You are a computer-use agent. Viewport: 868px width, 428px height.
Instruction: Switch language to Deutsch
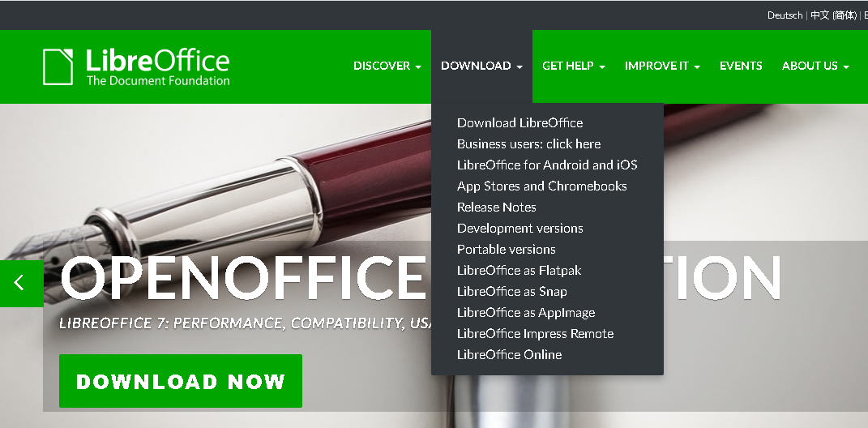pos(785,15)
